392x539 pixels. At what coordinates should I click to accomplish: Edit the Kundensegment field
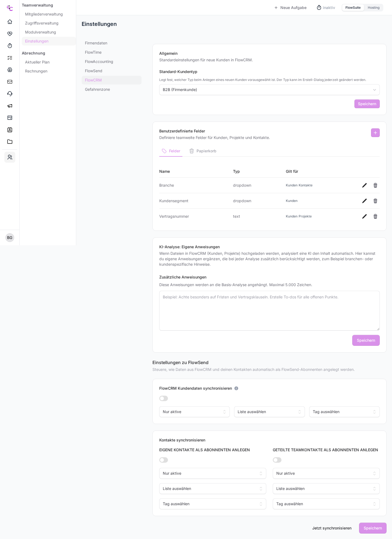click(365, 201)
